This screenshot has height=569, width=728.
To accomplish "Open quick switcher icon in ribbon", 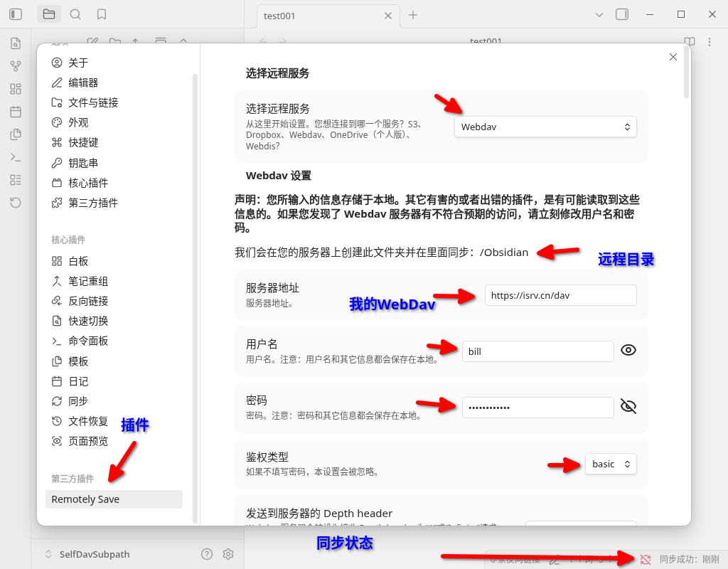I will coord(16,43).
